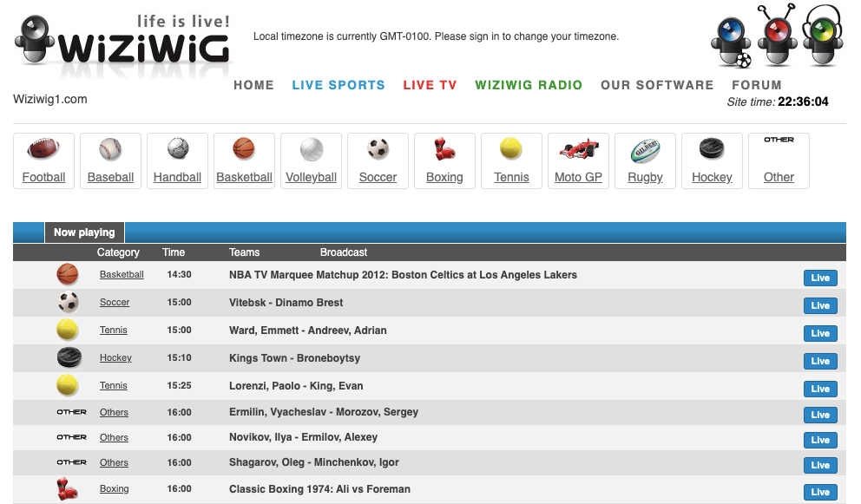The width and height of the screenshot is (861, 504).
Task: Click Live for Ward, Emmett - Andreev, Adrian
Action: pyautogui.click(x=820, y=333)
